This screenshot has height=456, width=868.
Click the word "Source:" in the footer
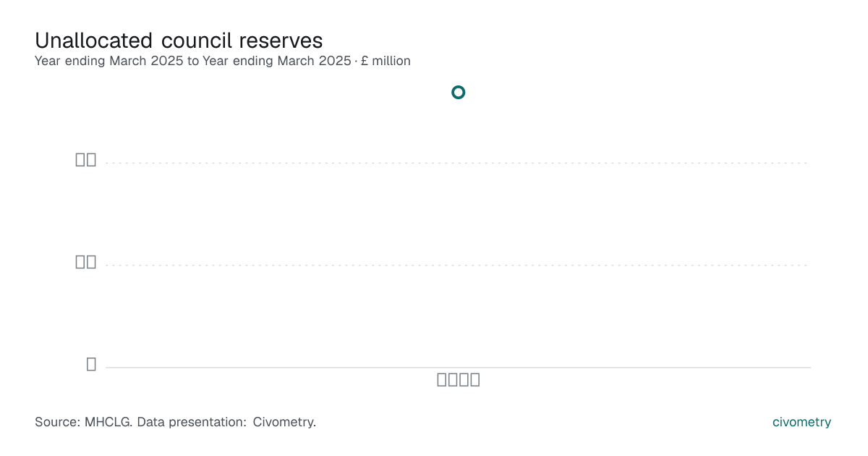(x=58, y=422)
